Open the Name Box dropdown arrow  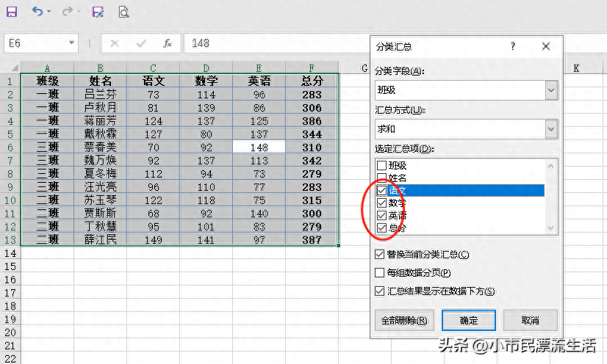click(x=71, y=43)
